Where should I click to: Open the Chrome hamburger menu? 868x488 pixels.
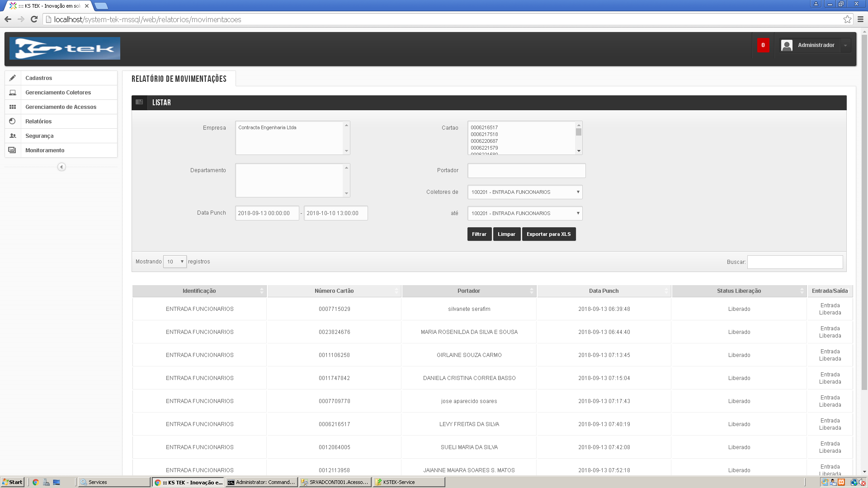[x=860, y=19]
